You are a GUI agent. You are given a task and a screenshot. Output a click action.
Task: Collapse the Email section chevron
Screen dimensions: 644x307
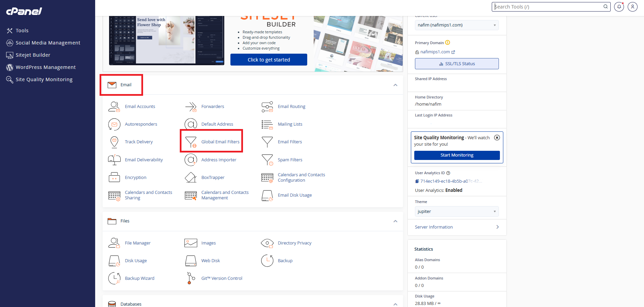click(395, 85)
